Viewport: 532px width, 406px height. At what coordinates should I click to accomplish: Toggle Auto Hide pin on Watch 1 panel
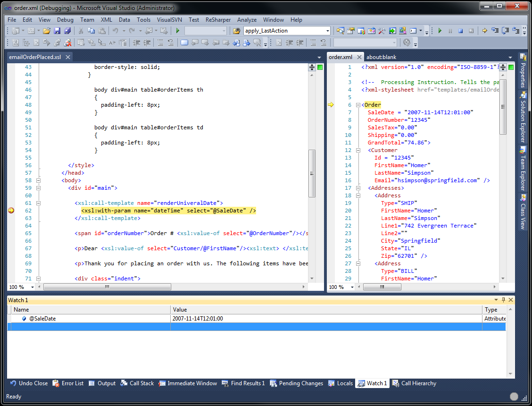pos(503,300)
